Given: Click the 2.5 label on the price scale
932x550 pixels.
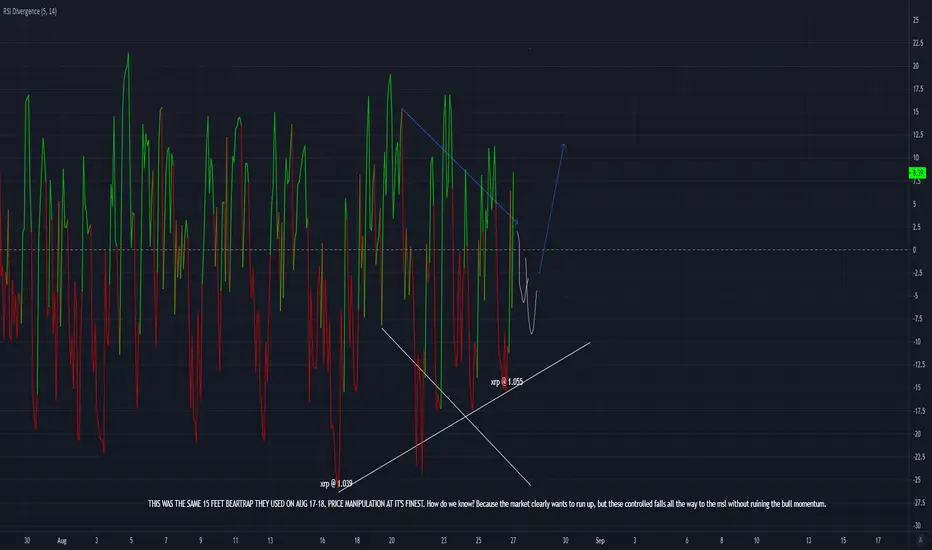Looking at the screenshot, I should [x=917, y=227].
